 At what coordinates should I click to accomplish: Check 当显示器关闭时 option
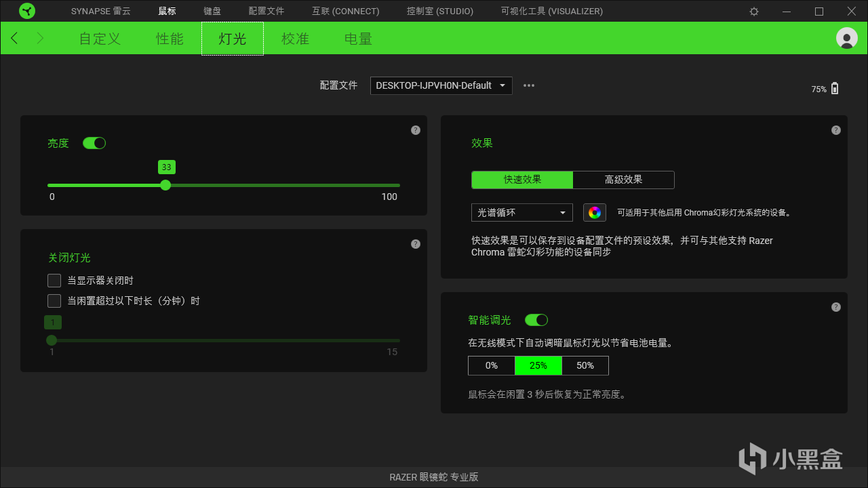(54, 281)
